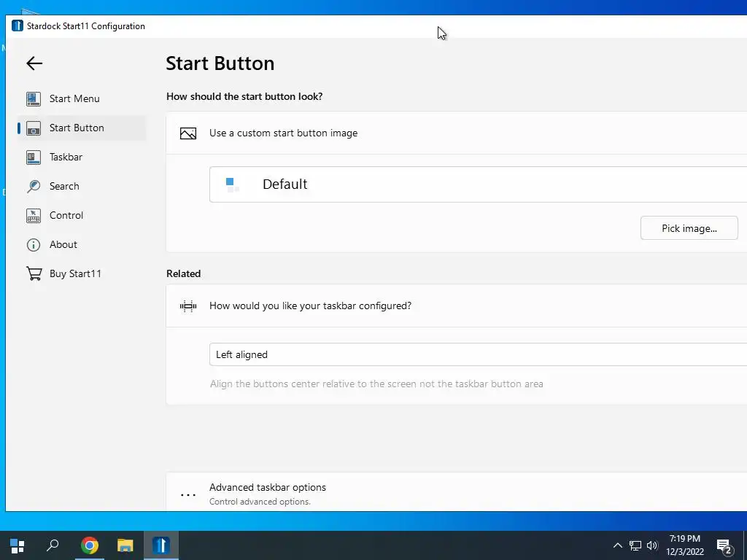
Task: Click the shopping cart icon
Action: click(34, 273)
